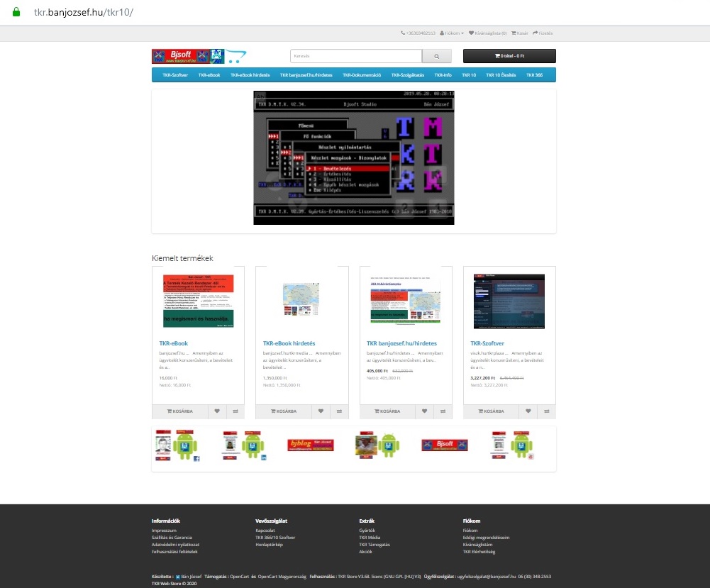
Task: Open Kívánságlista in the top bar
Action: (488, 33)
